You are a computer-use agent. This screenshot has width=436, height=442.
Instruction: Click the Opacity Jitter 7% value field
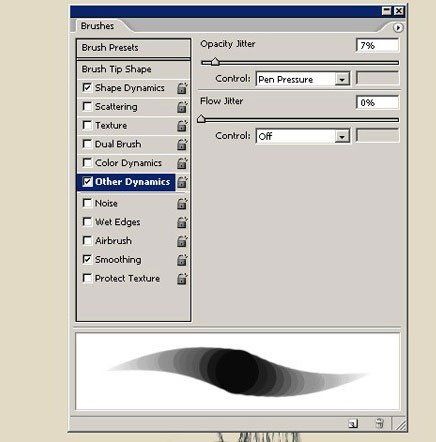377,45
